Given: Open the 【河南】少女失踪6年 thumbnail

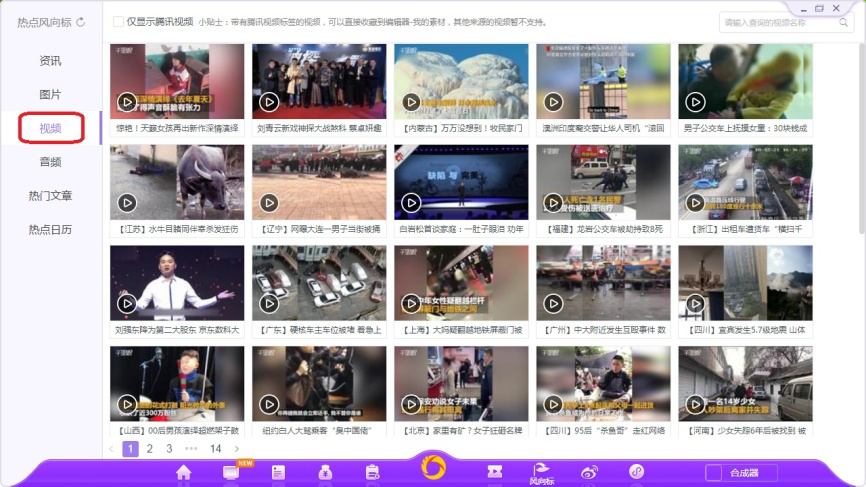Looking at the screenshot, I should click(x=746, y=384).
